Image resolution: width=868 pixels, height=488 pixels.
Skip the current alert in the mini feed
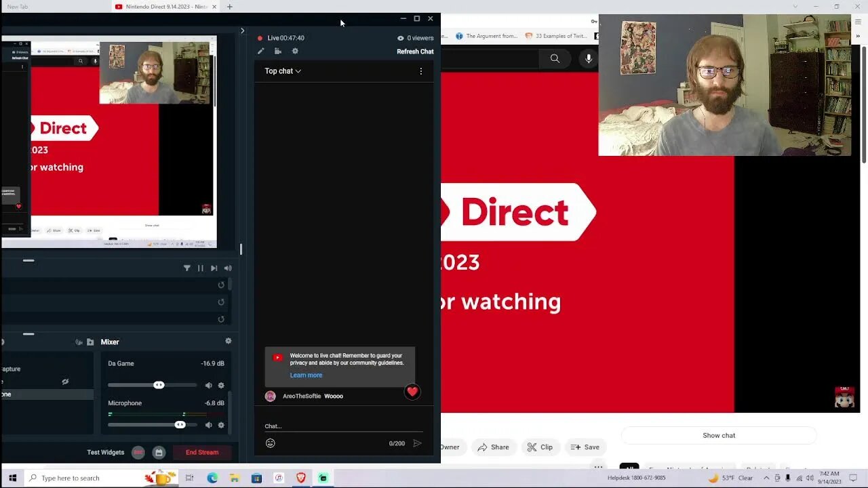coord(214,268)
